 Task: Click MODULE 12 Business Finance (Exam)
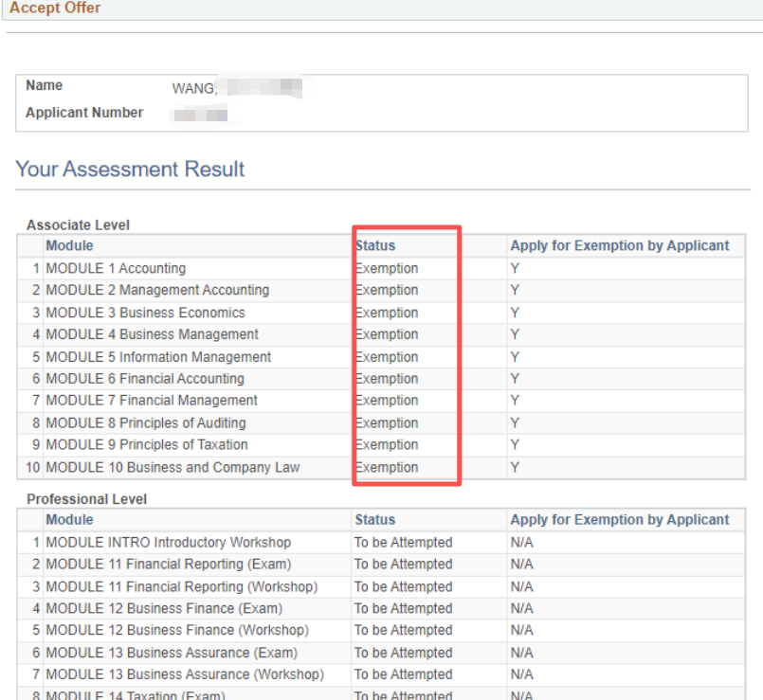pyautogui.click(x=164, y=609)
